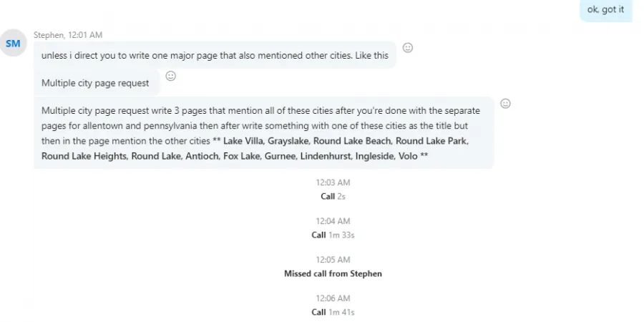The image size is (644, 322).
Task: Open the Call 1m 33s entry
Action: click(x=333, y=235)
